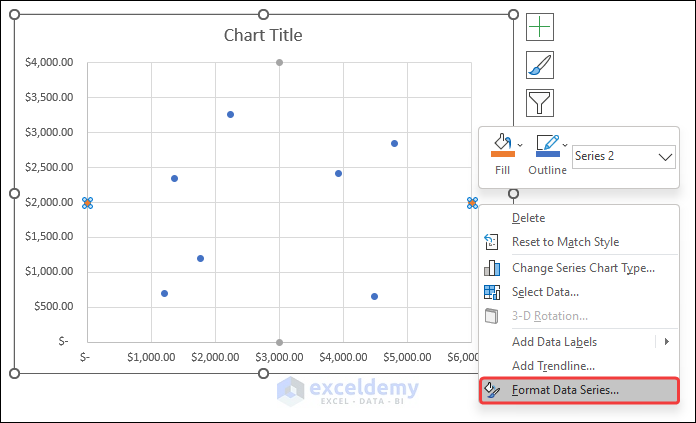The image size is (696, 423).
Task: Click the Fill paint bucket icon
Action: pos(502,142)
